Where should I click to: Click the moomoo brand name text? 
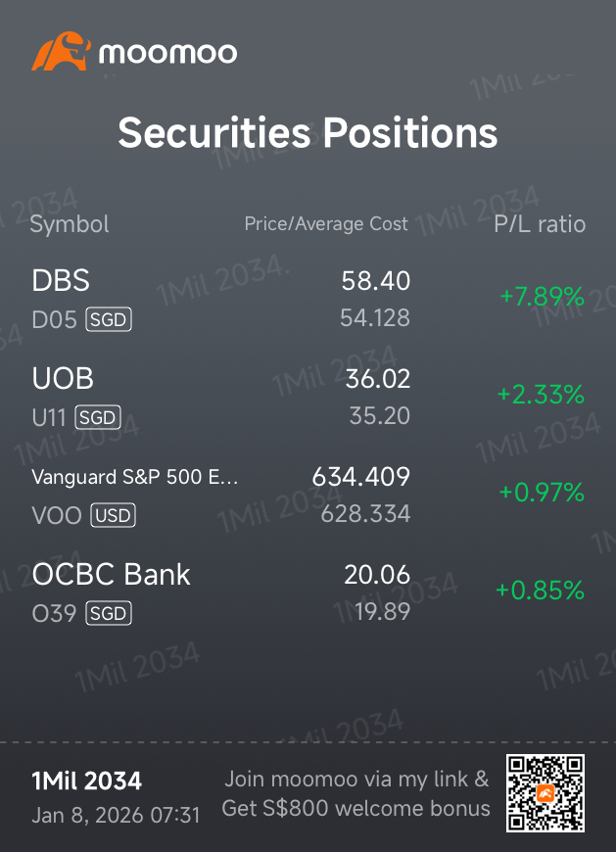tap(167, 52)
